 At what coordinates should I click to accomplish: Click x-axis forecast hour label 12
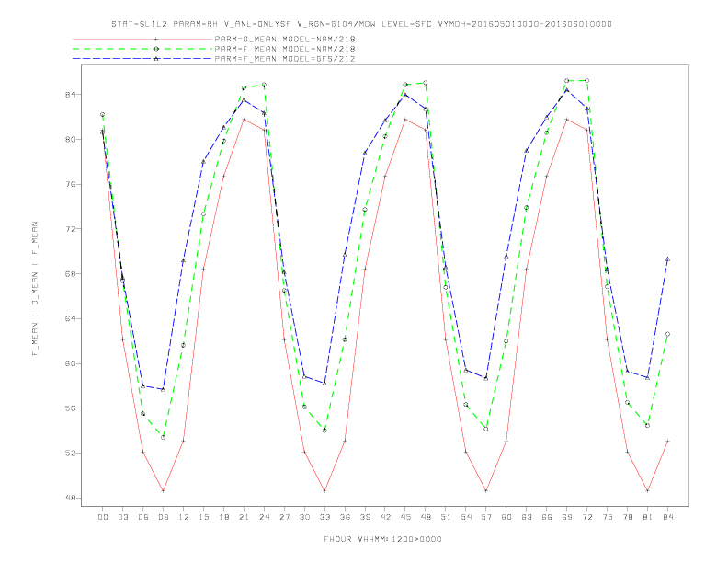(184, 517)
